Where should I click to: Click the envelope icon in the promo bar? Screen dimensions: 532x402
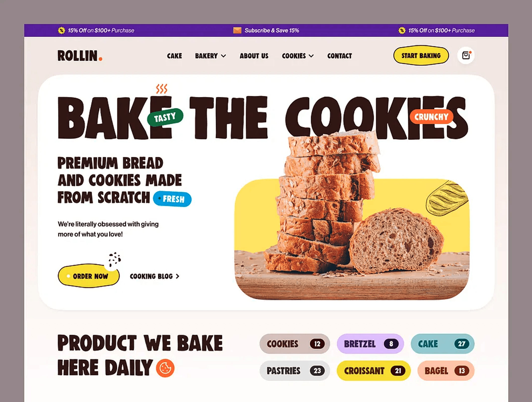[x=237, y=30]
